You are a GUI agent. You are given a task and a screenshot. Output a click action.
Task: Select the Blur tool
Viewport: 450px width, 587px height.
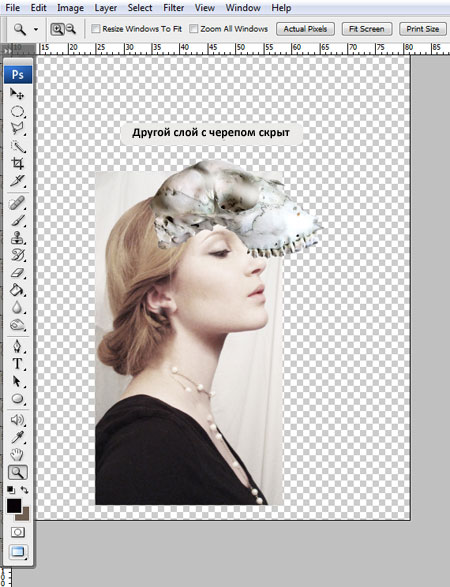[x=17, y=307]
